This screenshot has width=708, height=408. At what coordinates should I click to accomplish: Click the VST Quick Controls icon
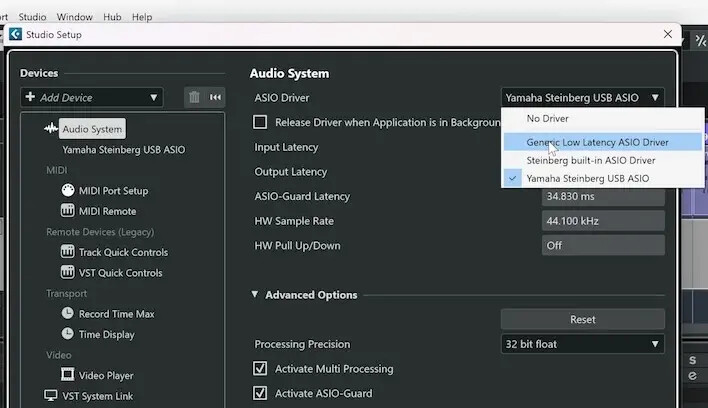[x=68, y=272]
